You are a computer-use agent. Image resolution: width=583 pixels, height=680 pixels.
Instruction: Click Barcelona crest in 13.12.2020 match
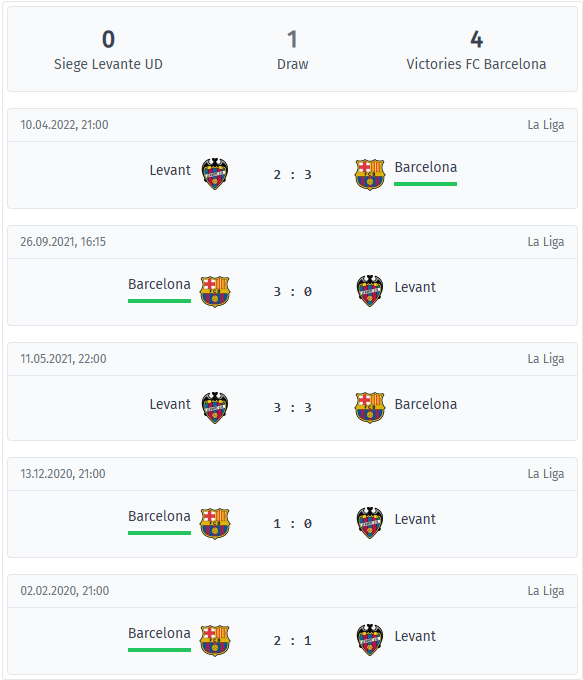coord(215,523)
